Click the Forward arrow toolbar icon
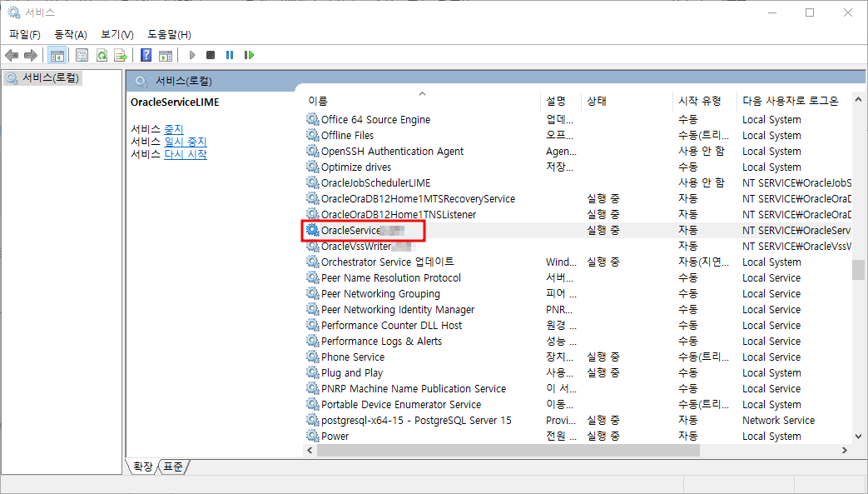The image size is (868, 494). pos(31,55)
